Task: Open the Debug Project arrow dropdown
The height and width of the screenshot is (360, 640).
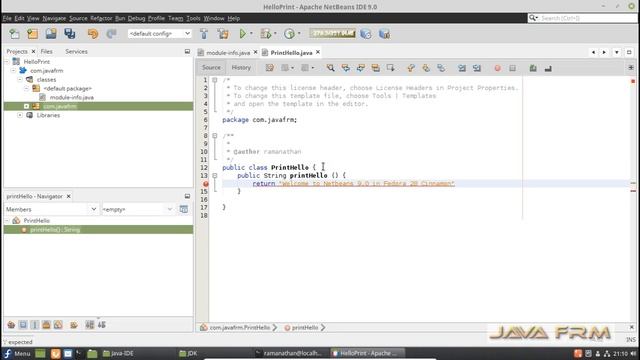Action: pos(275,33)
